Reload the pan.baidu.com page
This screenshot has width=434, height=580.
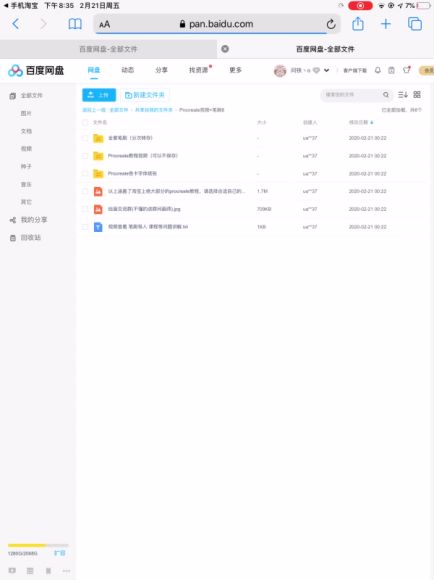[x=331, y=24]
